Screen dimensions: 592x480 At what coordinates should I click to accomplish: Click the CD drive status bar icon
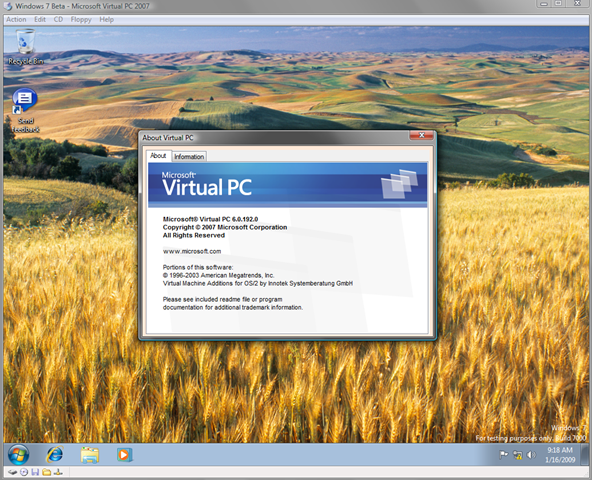(24, 472)
